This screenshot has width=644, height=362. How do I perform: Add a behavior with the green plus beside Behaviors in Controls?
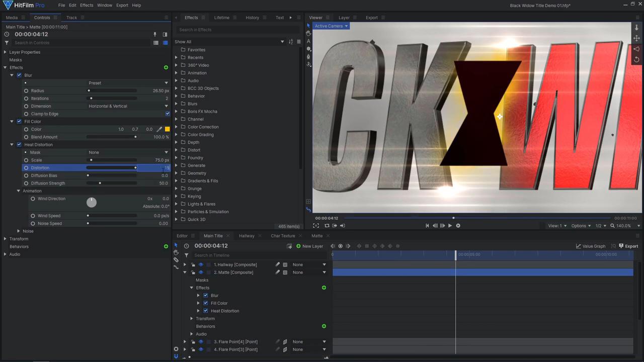pyautogui.click(x=166, y=246)
